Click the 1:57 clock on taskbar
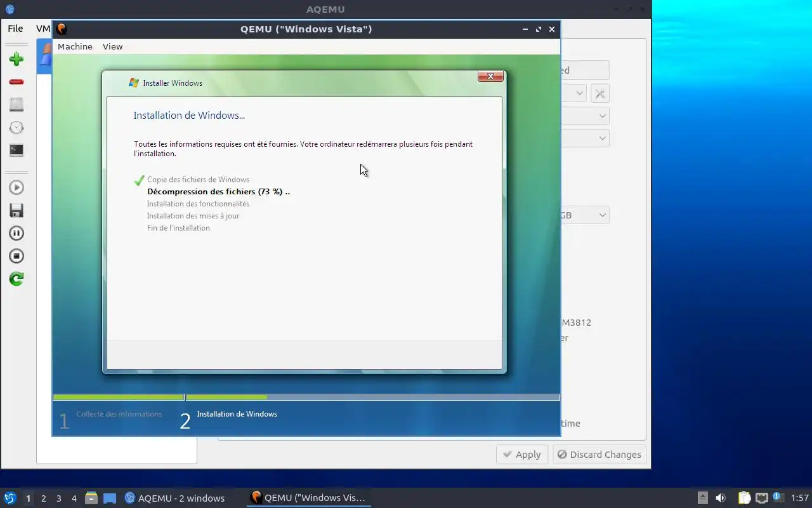 800,498
